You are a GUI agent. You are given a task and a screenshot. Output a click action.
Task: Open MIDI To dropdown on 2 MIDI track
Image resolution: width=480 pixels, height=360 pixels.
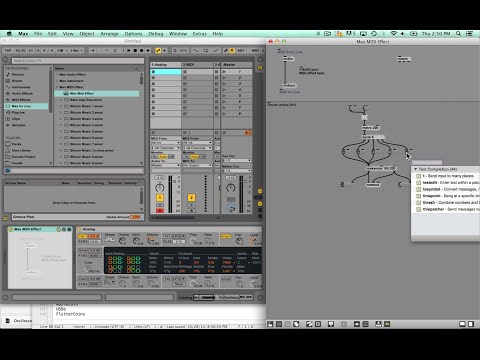(x=197, y=165)
